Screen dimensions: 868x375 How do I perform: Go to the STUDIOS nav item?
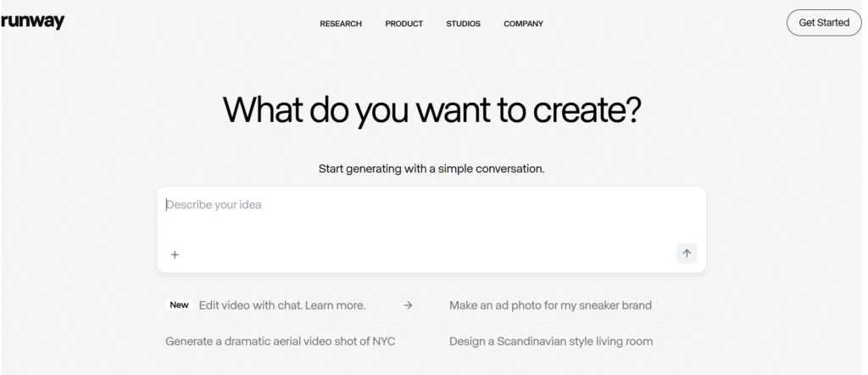point(463,24)
